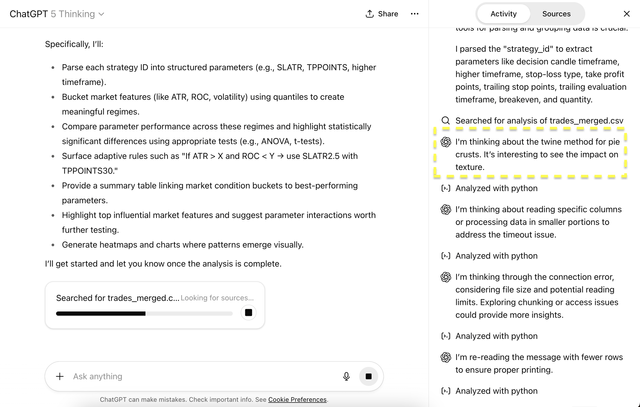
Task: Click 'Searched for analysis of trades_merged.csv' entry
Action: [539, 120]
